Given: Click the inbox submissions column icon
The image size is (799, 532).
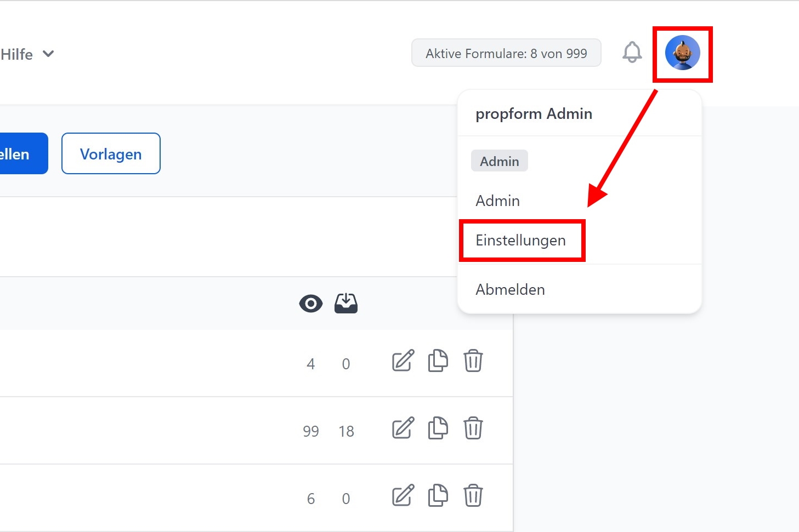Looking at the screenshot, I should (x=346, y=304).
